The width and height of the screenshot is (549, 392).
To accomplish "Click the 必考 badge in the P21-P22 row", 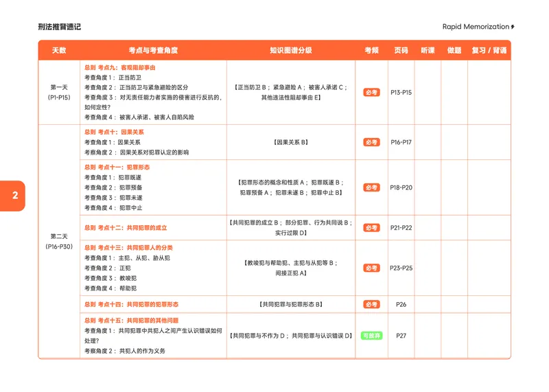I will (371, 228).
